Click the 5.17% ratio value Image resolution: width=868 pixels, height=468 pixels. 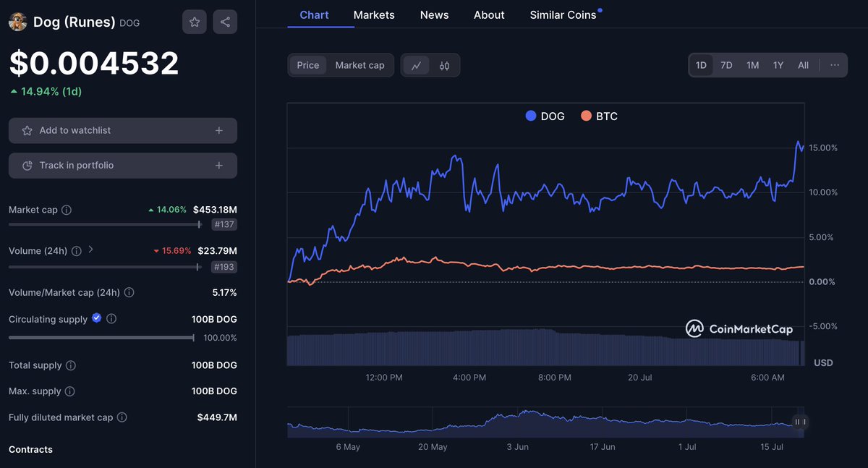[224, 293]
